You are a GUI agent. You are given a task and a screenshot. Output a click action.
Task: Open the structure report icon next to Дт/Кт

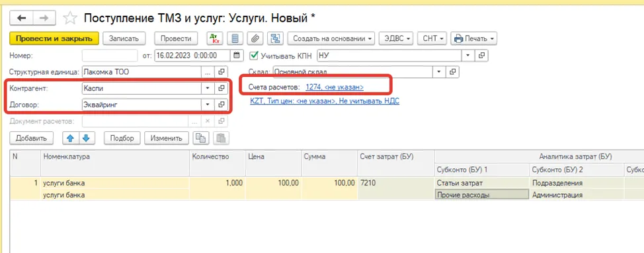click(235, 38)
